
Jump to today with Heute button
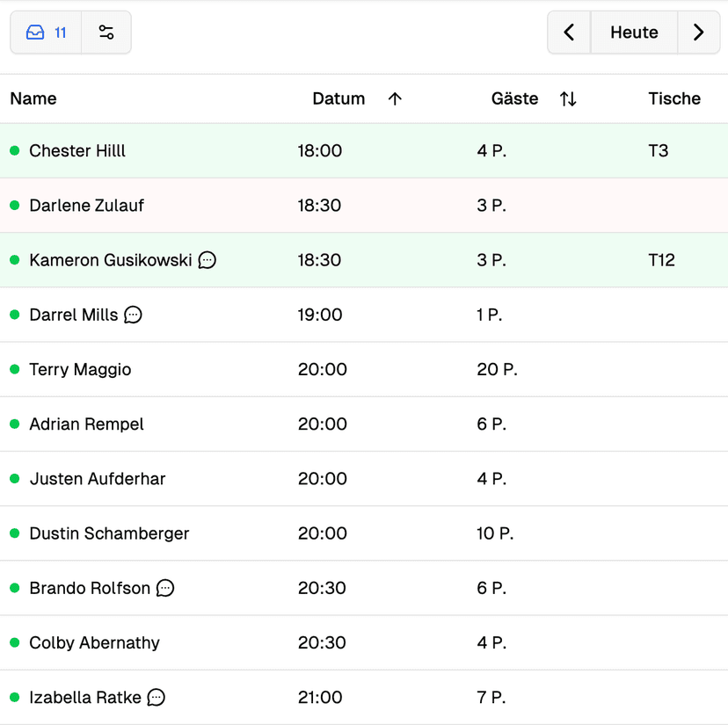(x=634, y=33)
